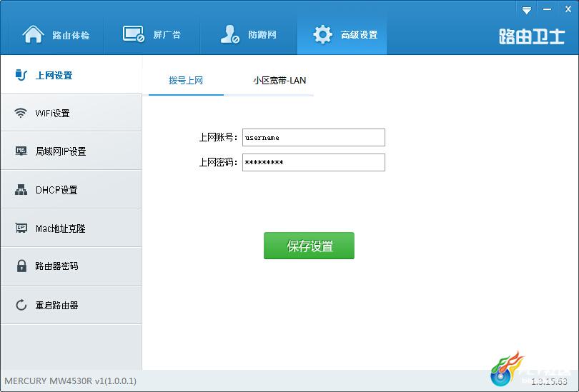Select the 高级设置 tab label
The width and height of the screenshot is (579, 392).
(x=360, y=35)
